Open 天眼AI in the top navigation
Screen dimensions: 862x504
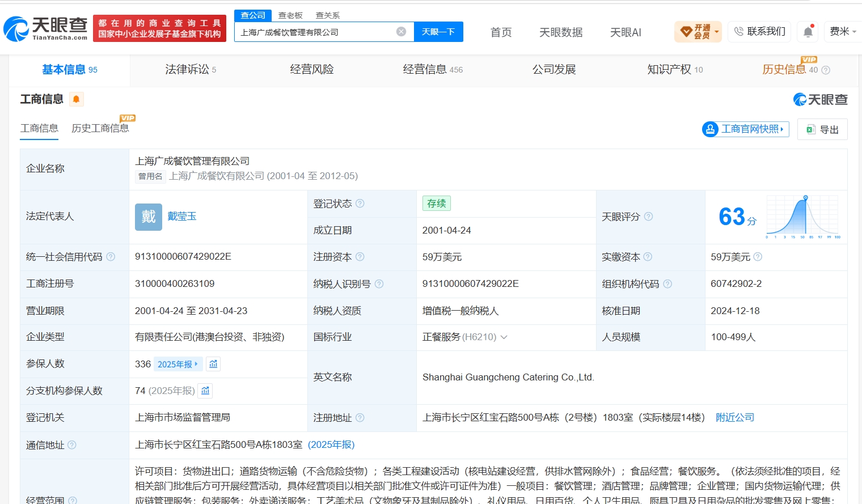pos(626,32)
